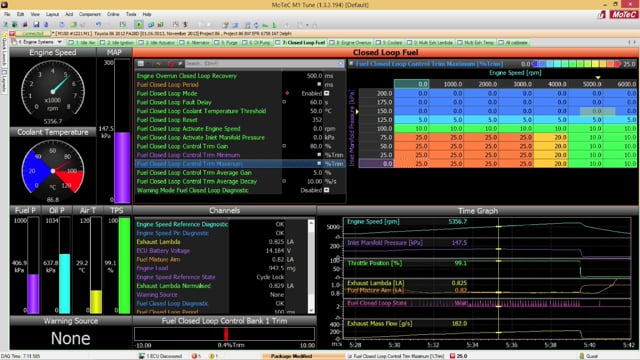The width and height of the screenshot is (640, 360).
Task: Select the 'ECU Battery Voltage' channel row
Action: pos(220,251)
